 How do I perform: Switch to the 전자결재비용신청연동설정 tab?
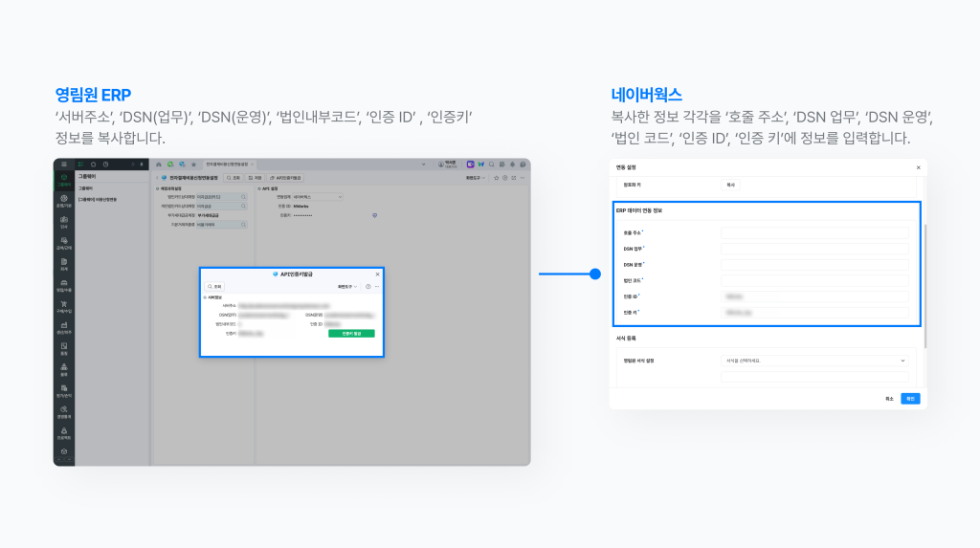pyautogui.click(x=227, y=164)
